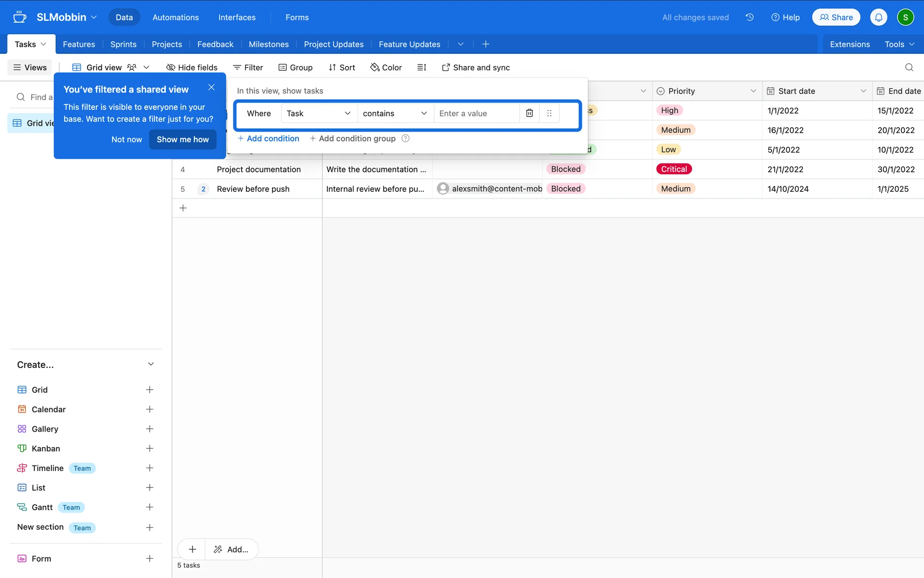Click Add condition link
924x578 pixels.
(x=269, y=138)
